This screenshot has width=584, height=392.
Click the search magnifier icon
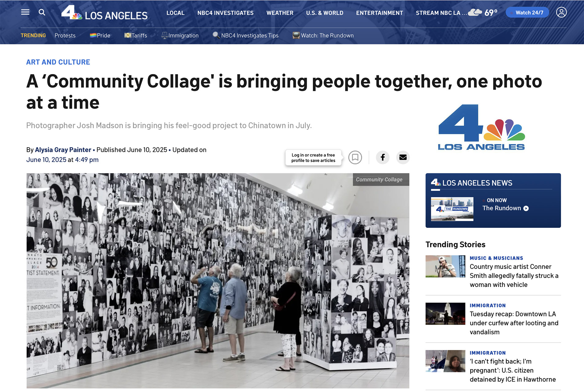tap(42, 12)
